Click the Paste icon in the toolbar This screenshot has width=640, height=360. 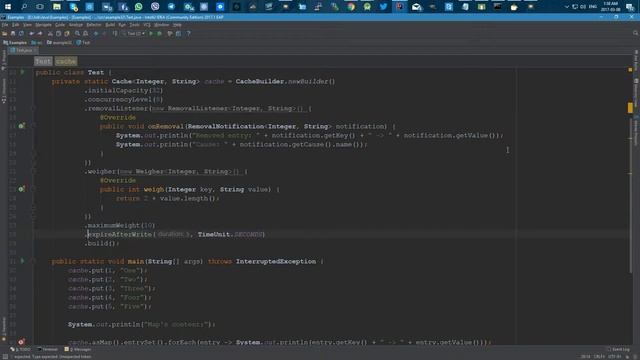click(67, 33)
